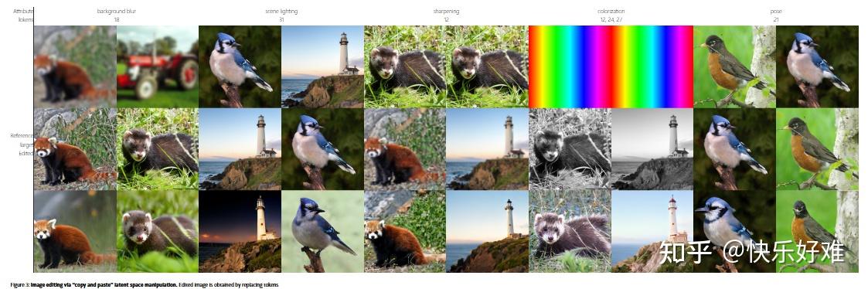868x289 pixels.
Task: Click the colorized ferret edited image
Action: 570,231
